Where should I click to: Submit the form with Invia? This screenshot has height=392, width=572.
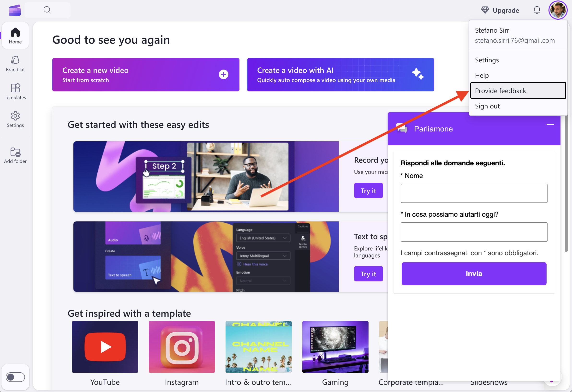pos(474,274)
